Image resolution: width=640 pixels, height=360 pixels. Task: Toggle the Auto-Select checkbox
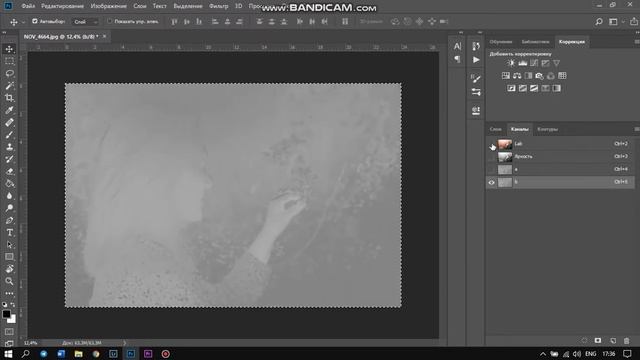point(35,21)
